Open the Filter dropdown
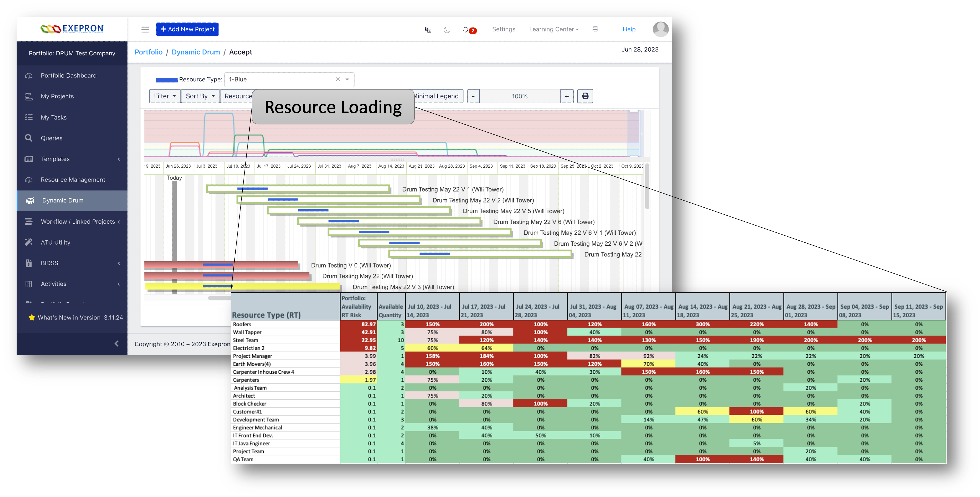Viewport: 980px width, 497px height. (x=165, y=96)
